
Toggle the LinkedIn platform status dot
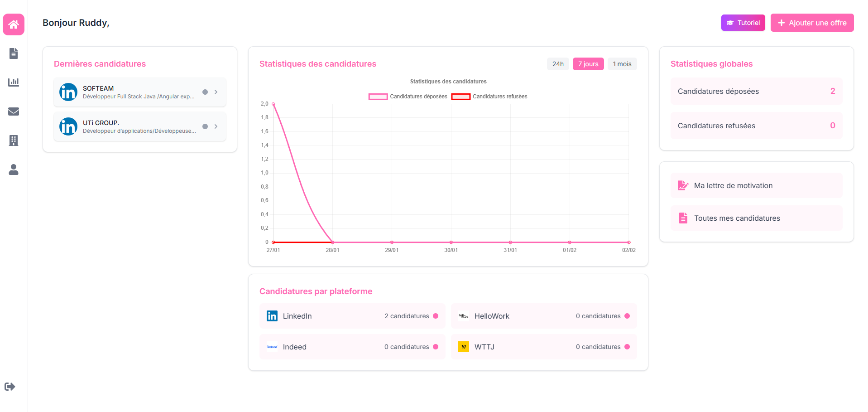(x=435, y=316)
